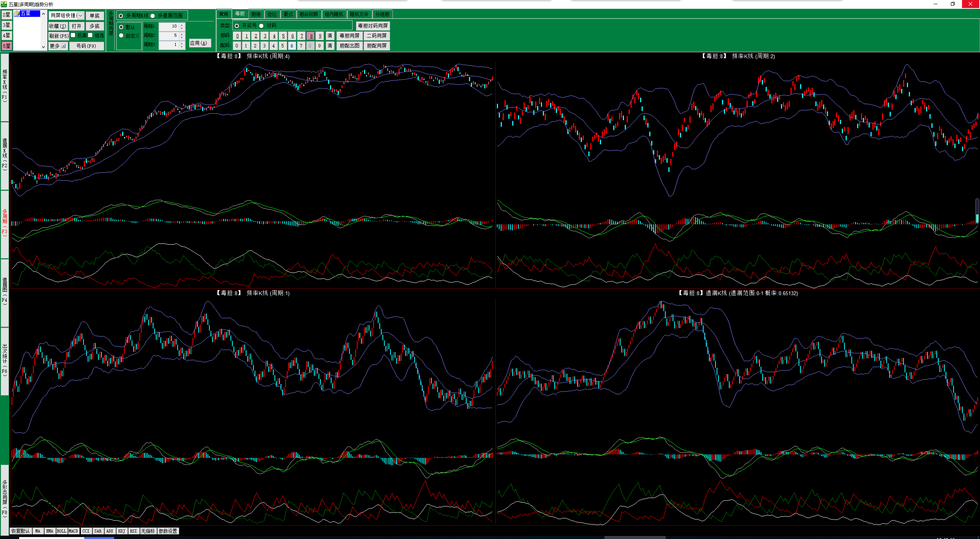Select the 多遗漏范围 radio option
This screenshot has height=539, width=980.
pyautogui.click(x=153, y=16)
